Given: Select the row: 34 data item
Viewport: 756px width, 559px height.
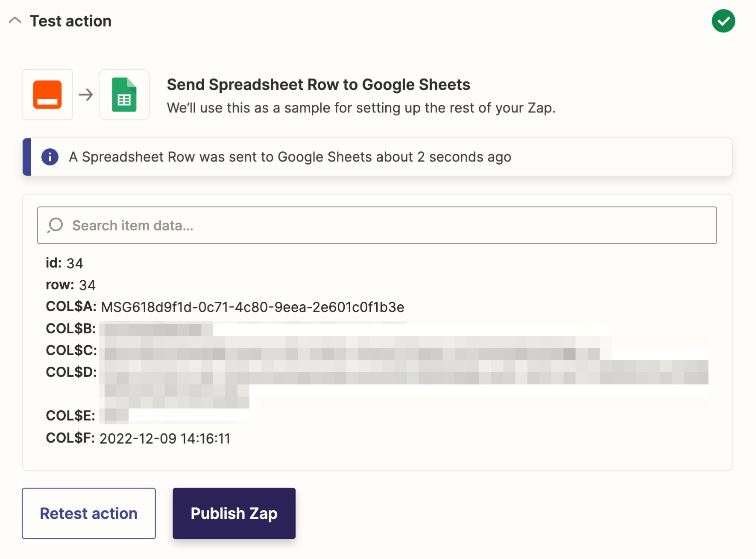Looking at the screenshot, I should tap(71, 285).
